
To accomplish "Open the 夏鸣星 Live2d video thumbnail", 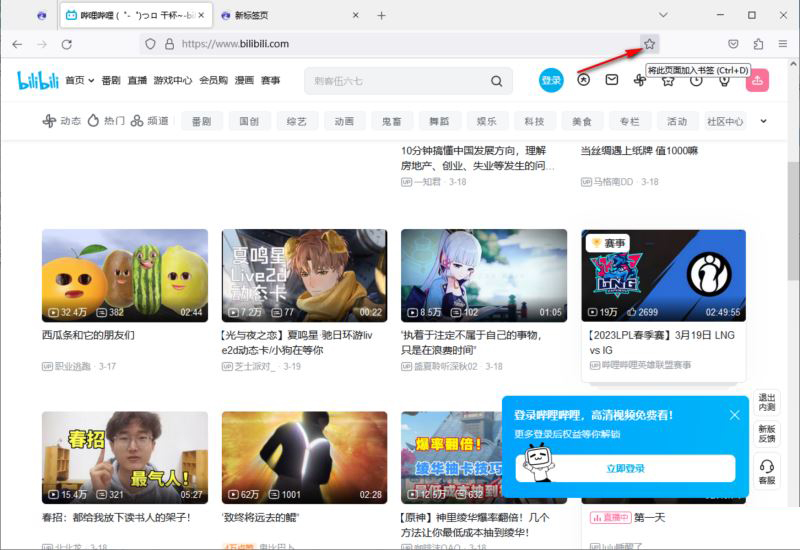I will [305, 276].
